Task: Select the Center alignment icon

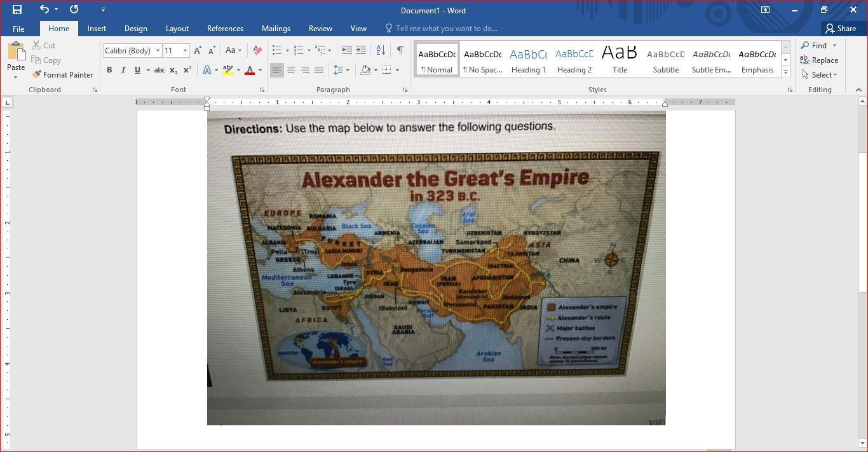Action: tap(290, 70)
